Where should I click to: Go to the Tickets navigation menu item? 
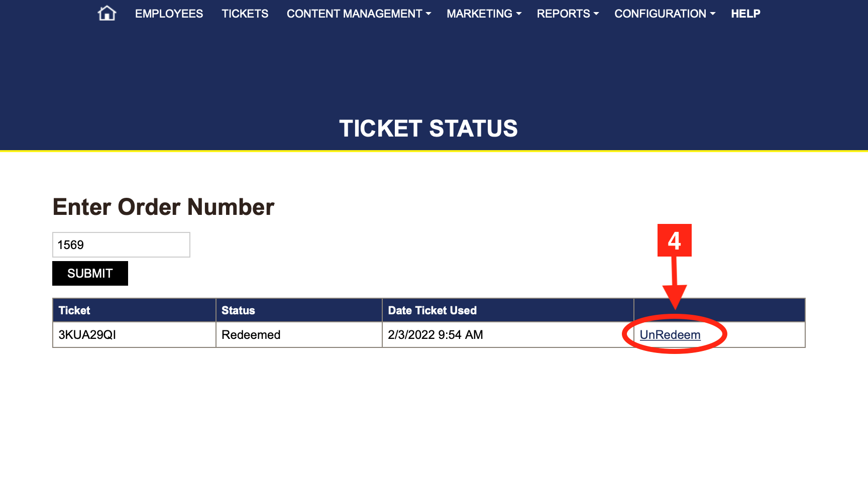click(245, 14)
